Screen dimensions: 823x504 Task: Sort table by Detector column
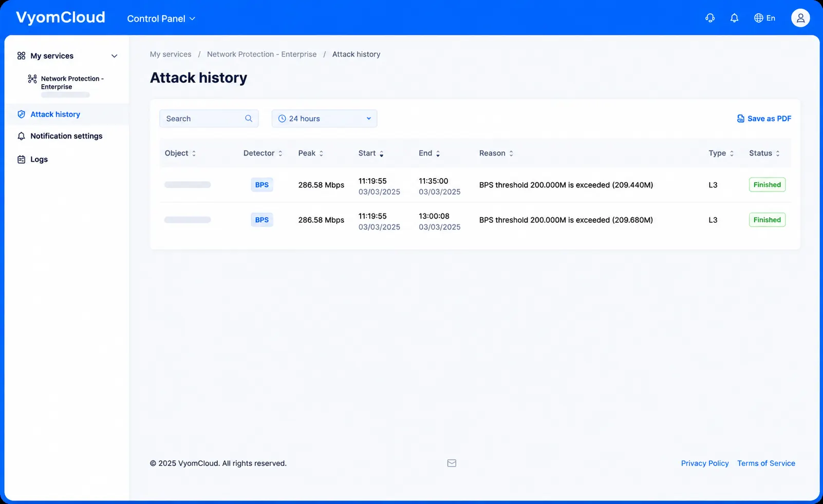pos(263,153)
